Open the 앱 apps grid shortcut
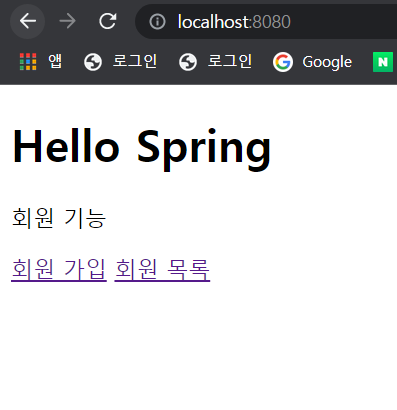397x410 pixels. 41,62
